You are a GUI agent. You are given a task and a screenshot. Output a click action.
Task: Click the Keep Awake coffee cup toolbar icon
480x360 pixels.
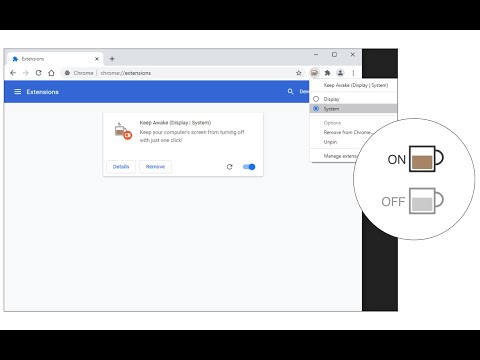tap(314, 73)
